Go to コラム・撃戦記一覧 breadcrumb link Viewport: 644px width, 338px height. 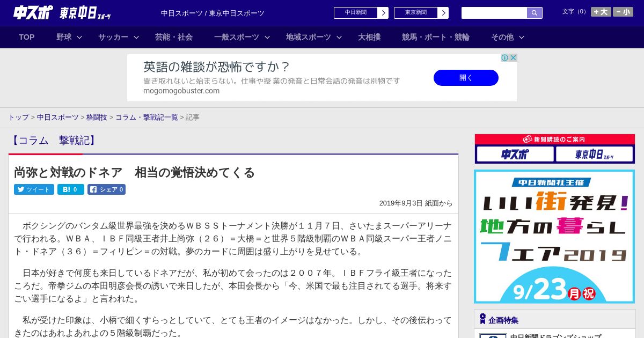click(147, 117)
